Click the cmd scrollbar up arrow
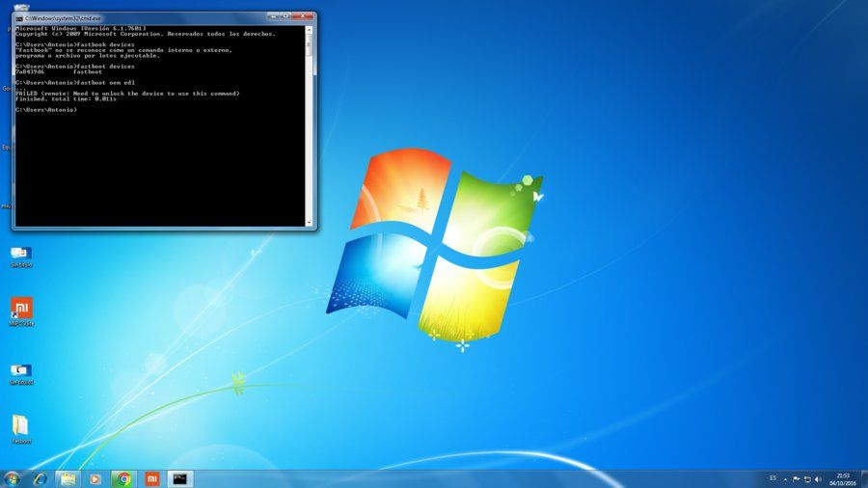The image size is (868, 488). (x=309, y=30)
